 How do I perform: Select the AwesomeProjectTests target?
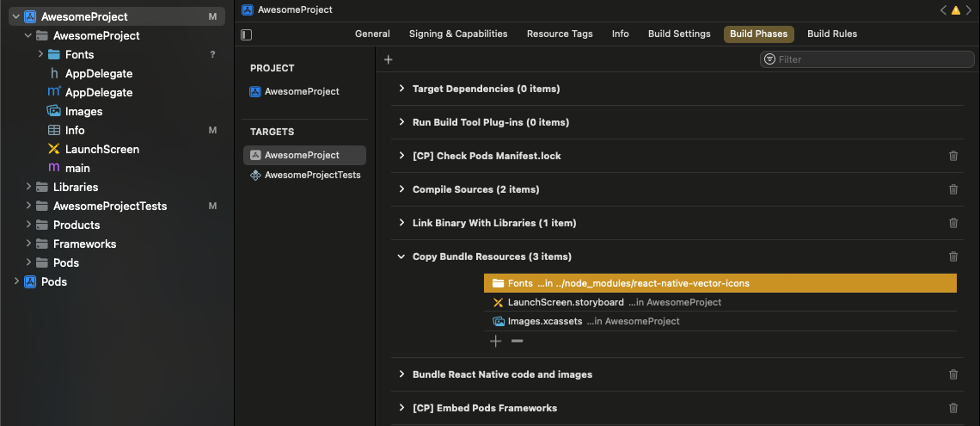(x=312, y=175)
